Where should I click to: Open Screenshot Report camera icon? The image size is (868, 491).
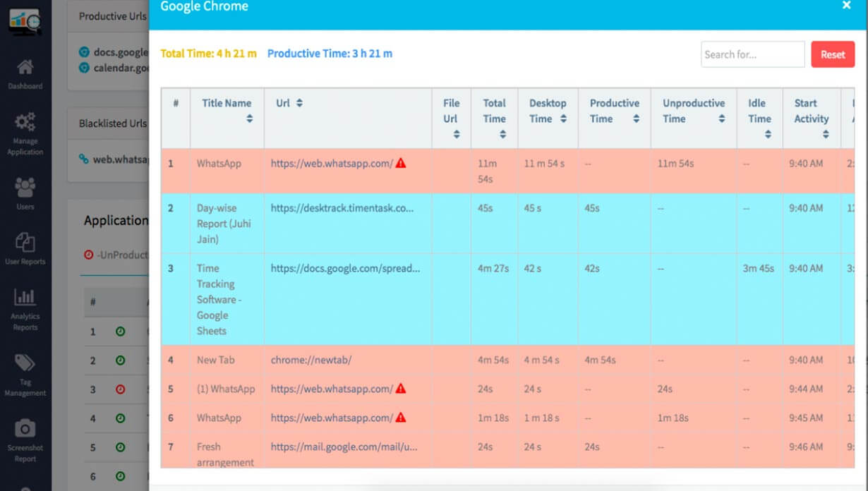[x=25, y=429]
